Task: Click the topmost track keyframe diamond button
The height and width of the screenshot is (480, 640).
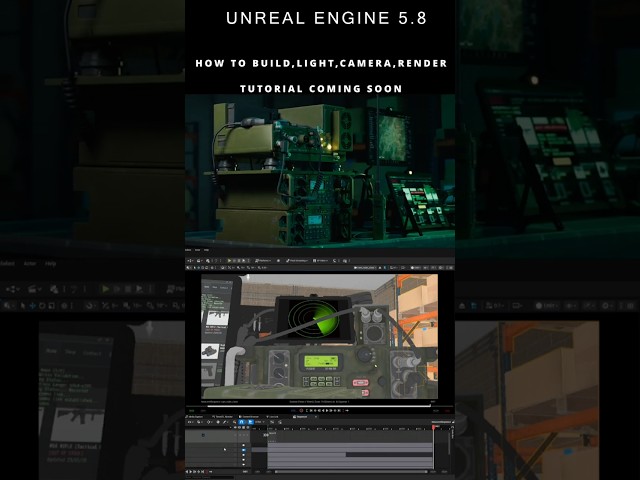Action: point(244,445)
